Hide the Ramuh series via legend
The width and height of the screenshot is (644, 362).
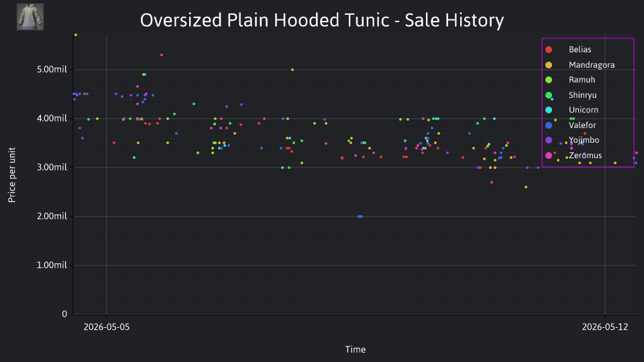click(570, 80)
